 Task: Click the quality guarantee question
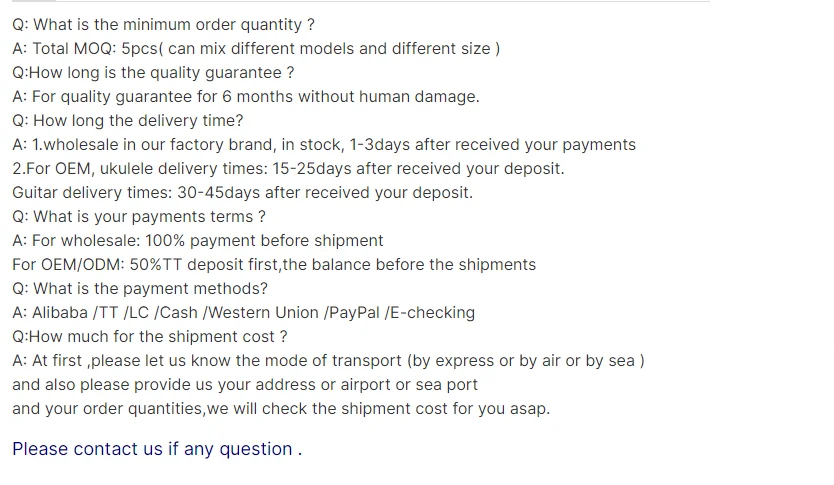click(153, 72)
